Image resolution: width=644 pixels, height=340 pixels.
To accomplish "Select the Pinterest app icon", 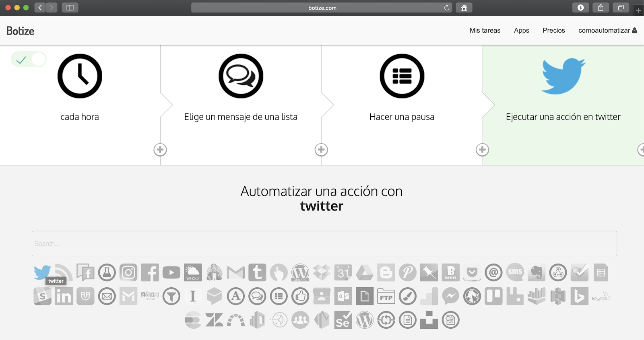I will coord(407,272).
